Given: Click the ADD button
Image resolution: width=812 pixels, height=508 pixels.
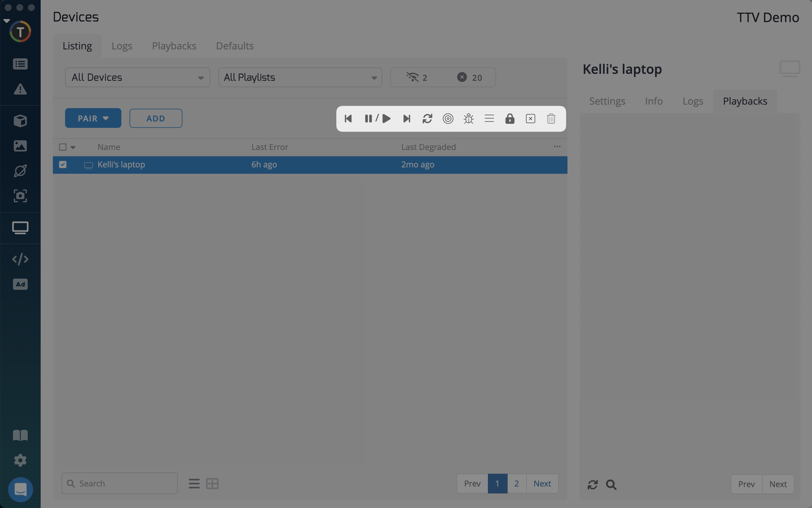Looking at the screenshot, I should tap(156, 118).
